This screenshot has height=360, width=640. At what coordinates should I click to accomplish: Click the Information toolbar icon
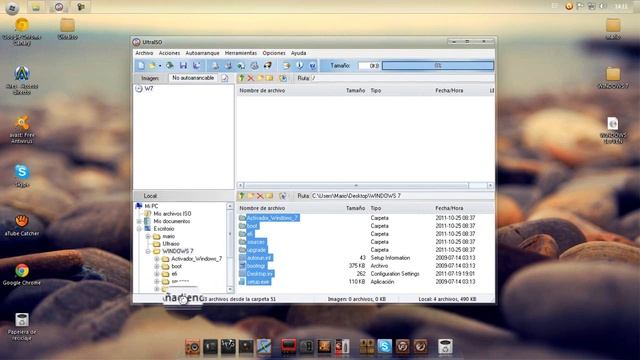300,65
